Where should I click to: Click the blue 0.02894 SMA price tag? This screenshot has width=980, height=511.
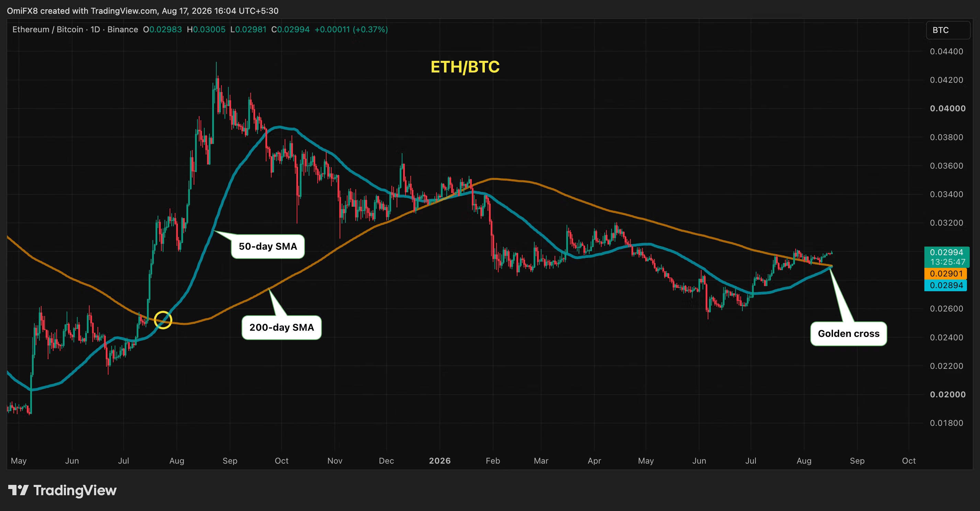tap(946, 285)
